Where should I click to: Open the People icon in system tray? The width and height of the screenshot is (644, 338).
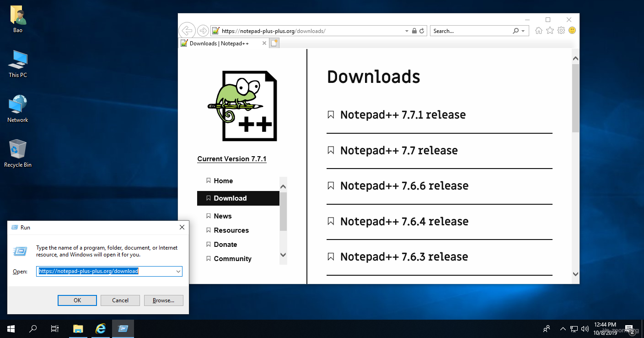(547, 329)
